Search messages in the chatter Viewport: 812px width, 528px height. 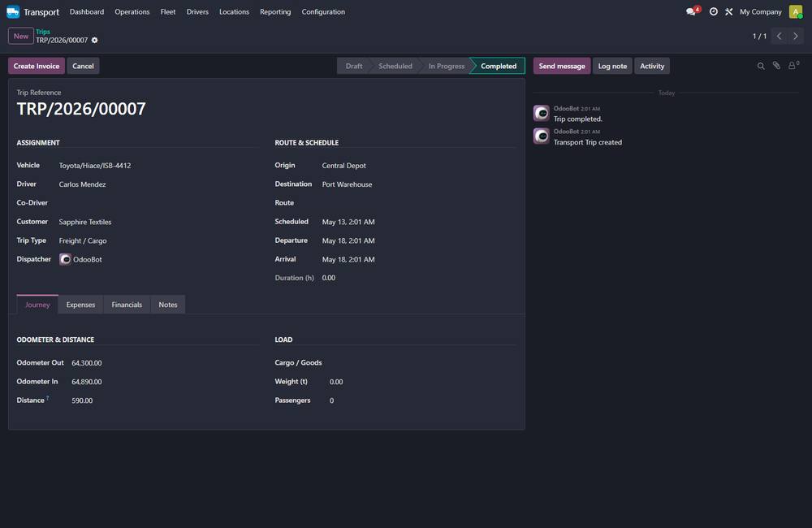tap(761, 66)
